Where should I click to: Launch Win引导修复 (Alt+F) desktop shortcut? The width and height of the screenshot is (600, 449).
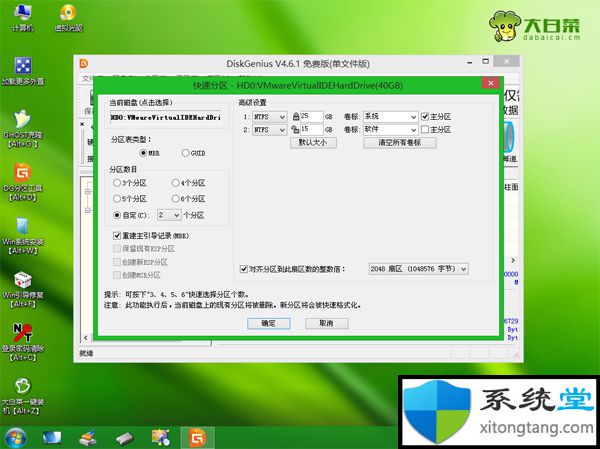click(x=23, y=289)
